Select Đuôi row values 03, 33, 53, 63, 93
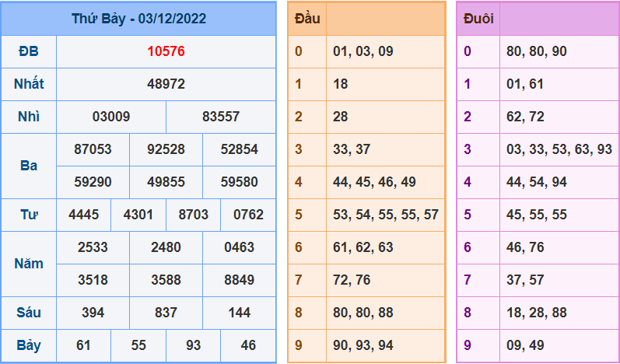 (559, 149)
